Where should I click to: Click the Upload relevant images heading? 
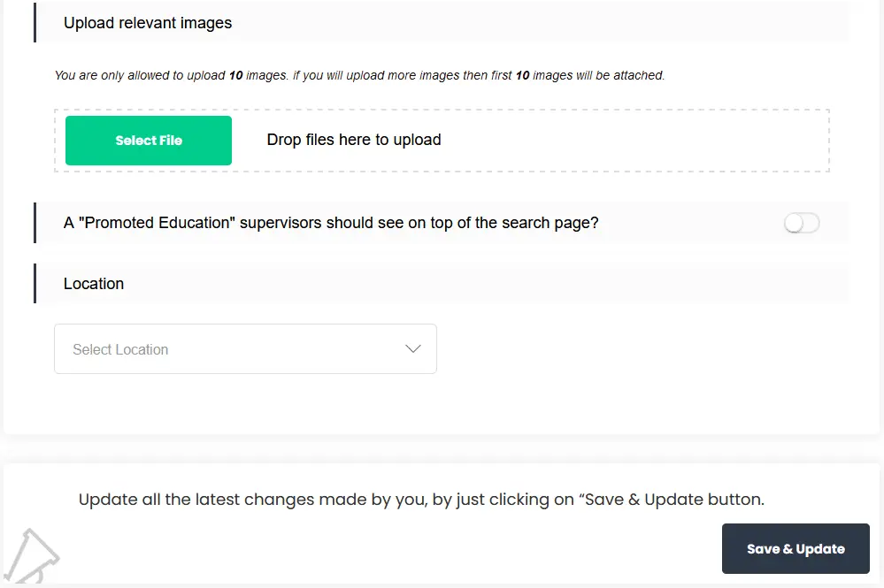coord(148,23)
